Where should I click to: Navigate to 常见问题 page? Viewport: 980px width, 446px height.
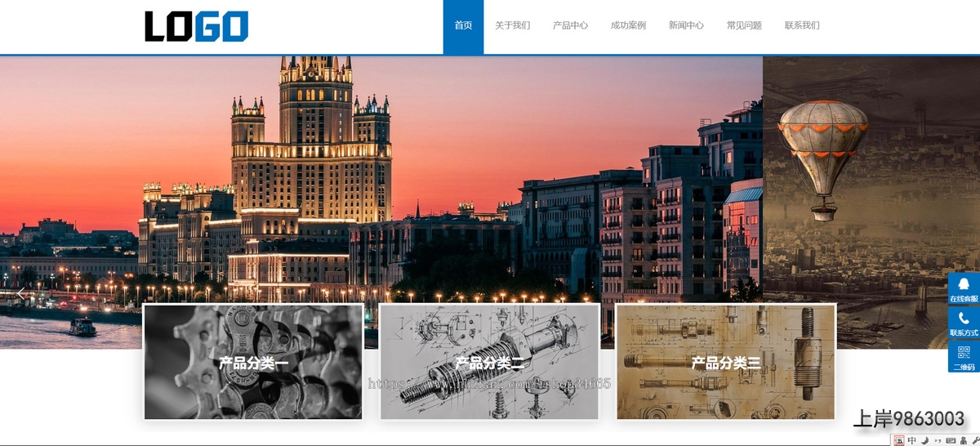[744, 26]
